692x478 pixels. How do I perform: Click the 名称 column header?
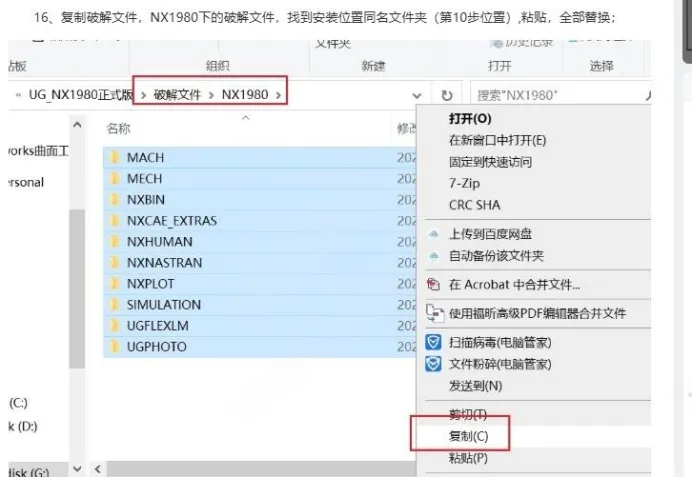tap(118, 128)
